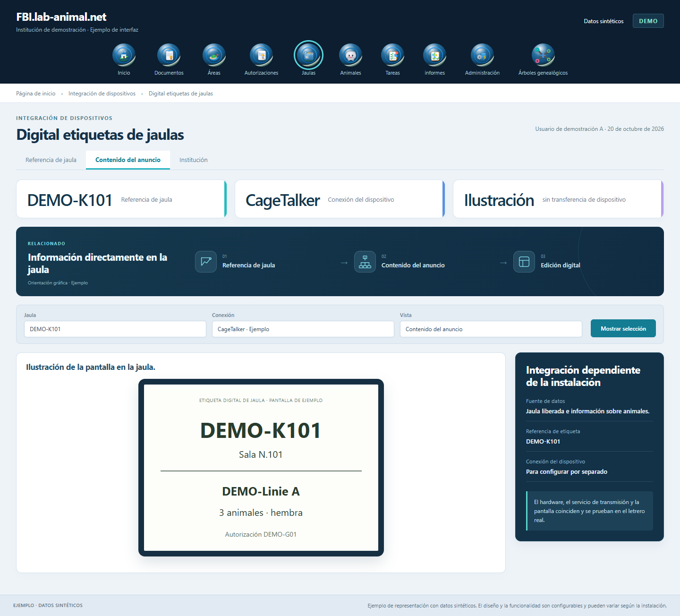
Task: Open the Documentos navigation icon
Action: click(169, 55)
